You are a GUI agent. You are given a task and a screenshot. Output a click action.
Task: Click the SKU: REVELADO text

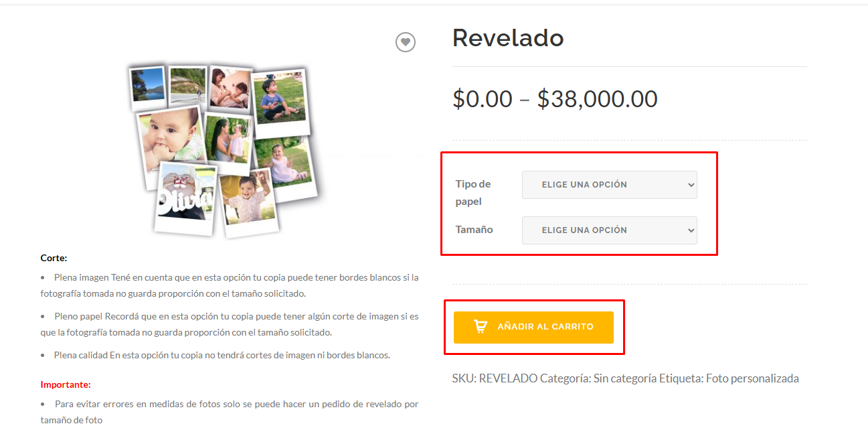[495, 378]
